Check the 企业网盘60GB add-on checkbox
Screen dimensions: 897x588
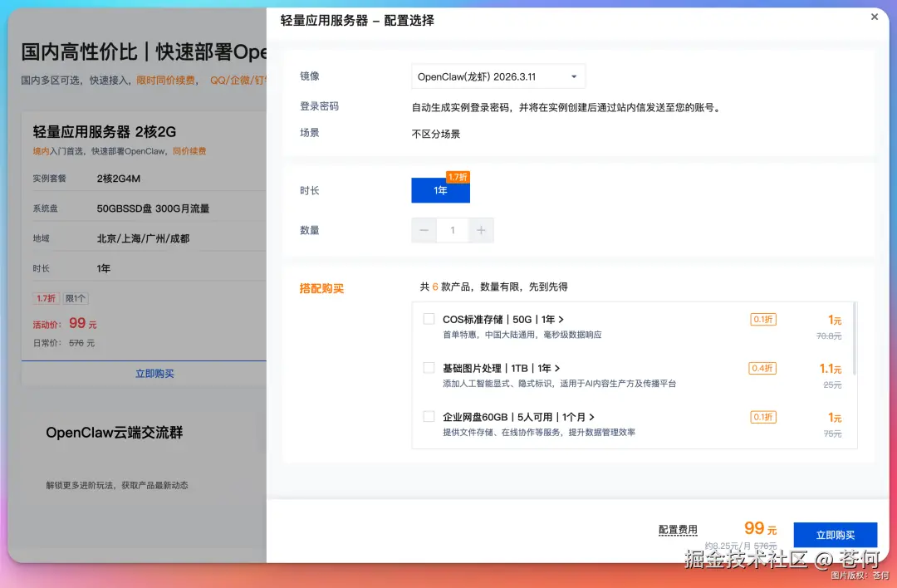point(429,417)
